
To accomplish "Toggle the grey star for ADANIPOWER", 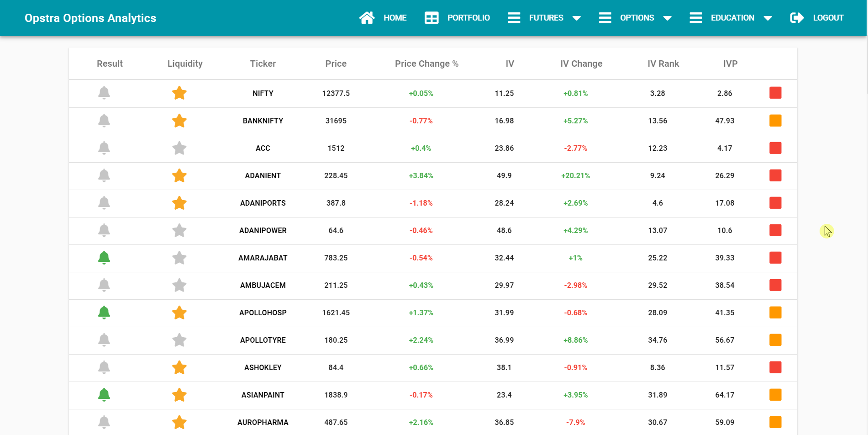I will click(x=179, y=230).
